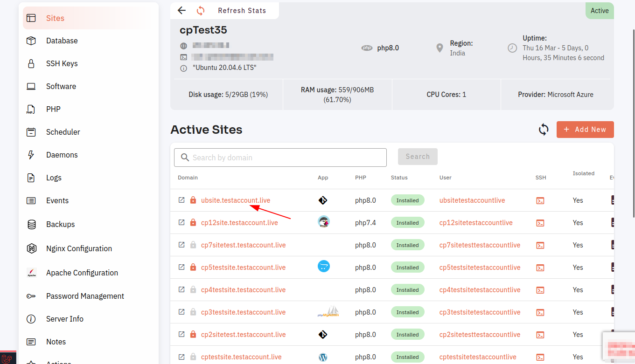The width and height of the screenshot is (635, 364).
Task: Click the WordPress app icon in the cptestsite row
Action: coord(322,357)
